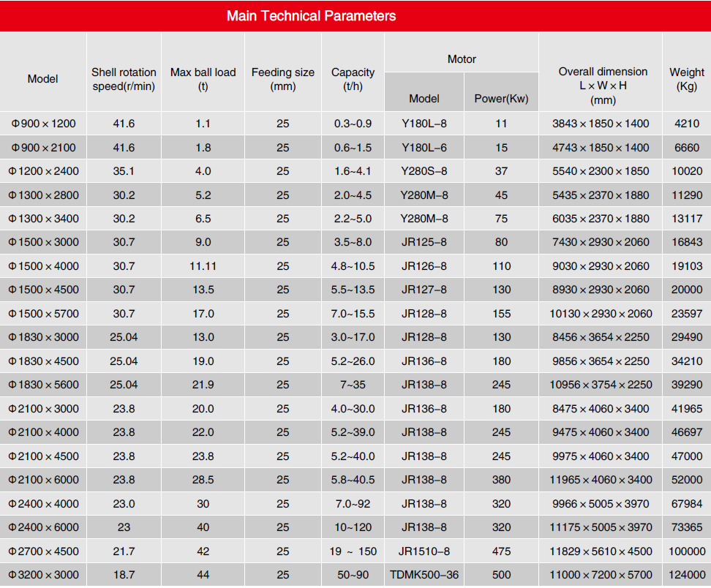Viewport: 711px width, 588px height.
Task: Click the max ball load value '28.5'
Action: coord(203,480)
